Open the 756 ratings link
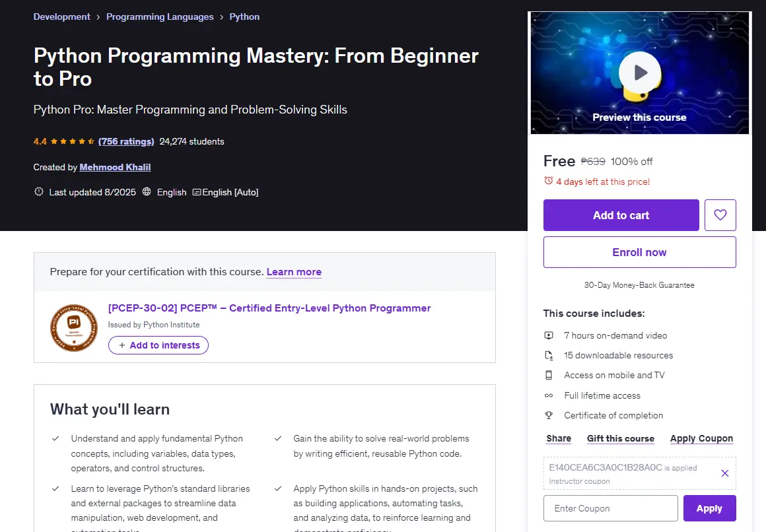The image size is (766, 532). click(126, 141)
